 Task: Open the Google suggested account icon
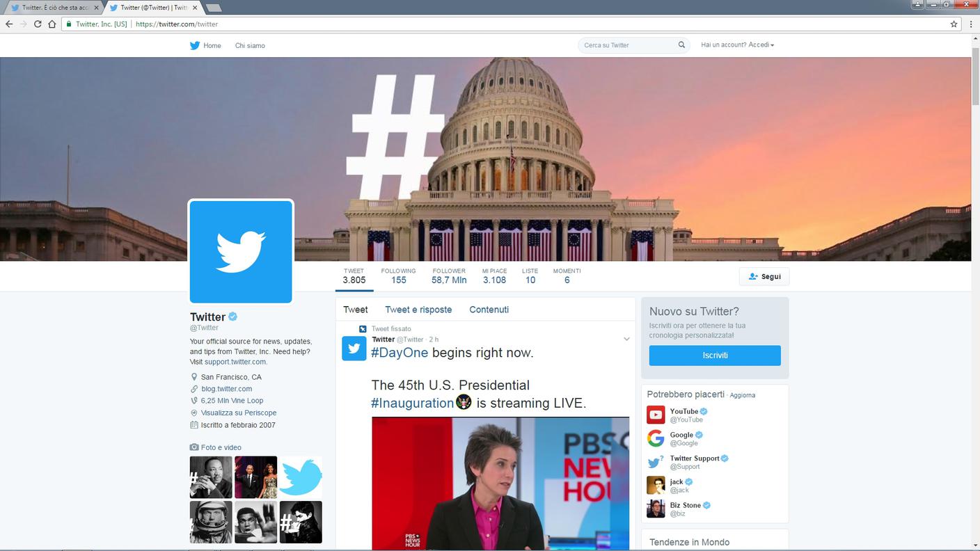point(656,438)
